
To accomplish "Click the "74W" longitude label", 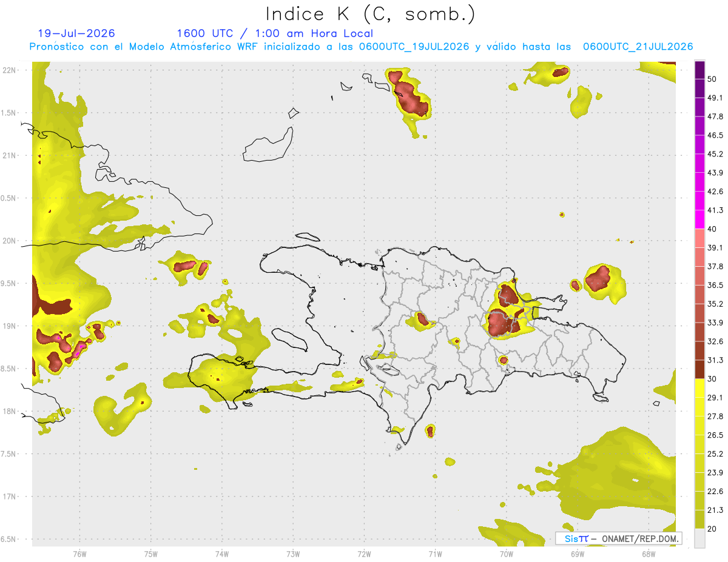I will (x=222, y=554).
